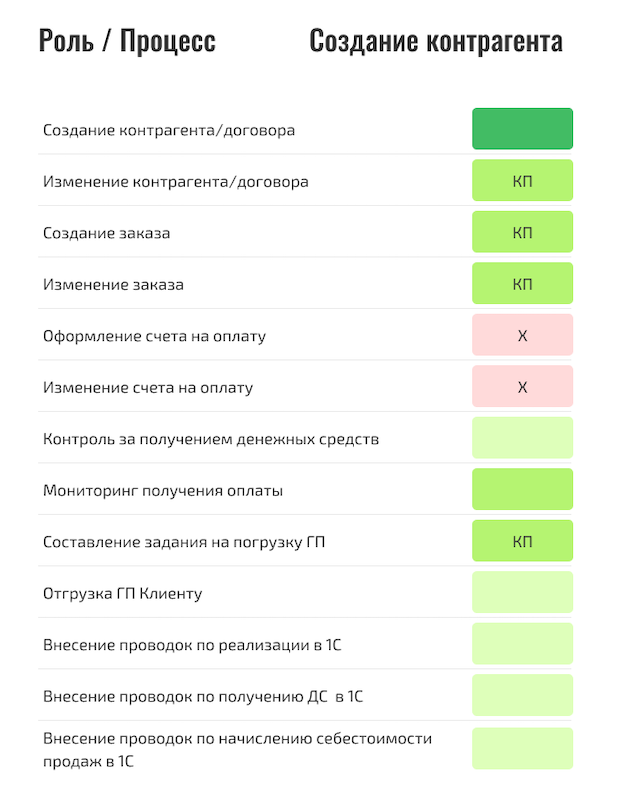Click green cell for Мониторинг получения оплаты

pyautogui.click(x=522, y=489)
